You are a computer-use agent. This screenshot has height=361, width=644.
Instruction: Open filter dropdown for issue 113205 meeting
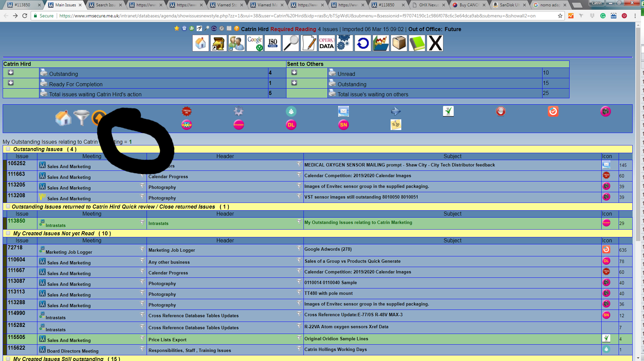tap(142, 186)
